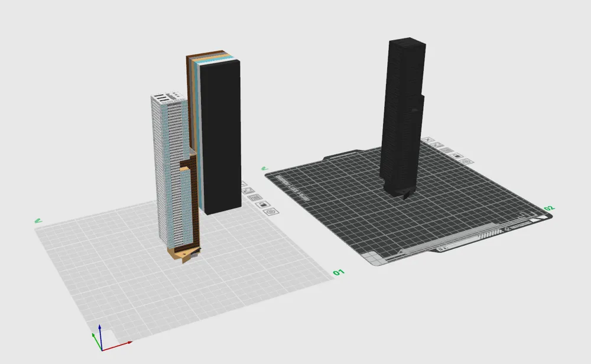Unlock plate 02 with its padlock icon
Image resolution: width=591 pixels, height=364 pixels.
[x=457, y=156]
